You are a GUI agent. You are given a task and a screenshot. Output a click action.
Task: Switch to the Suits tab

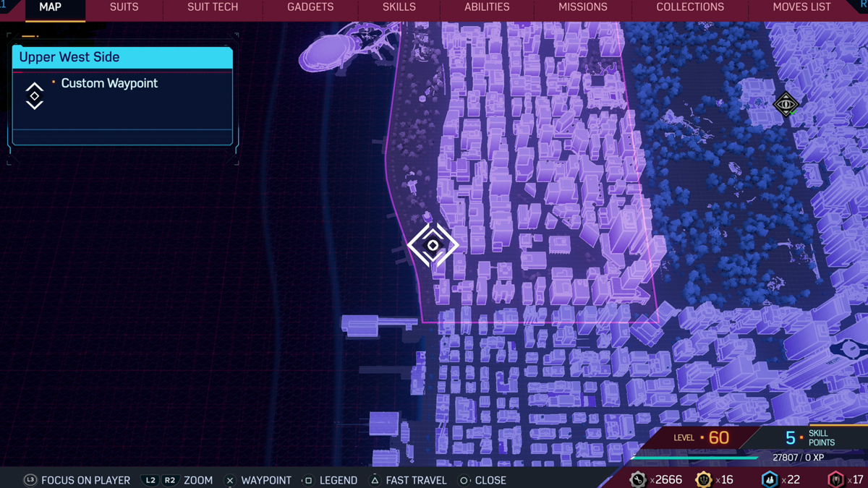(124, 7)
